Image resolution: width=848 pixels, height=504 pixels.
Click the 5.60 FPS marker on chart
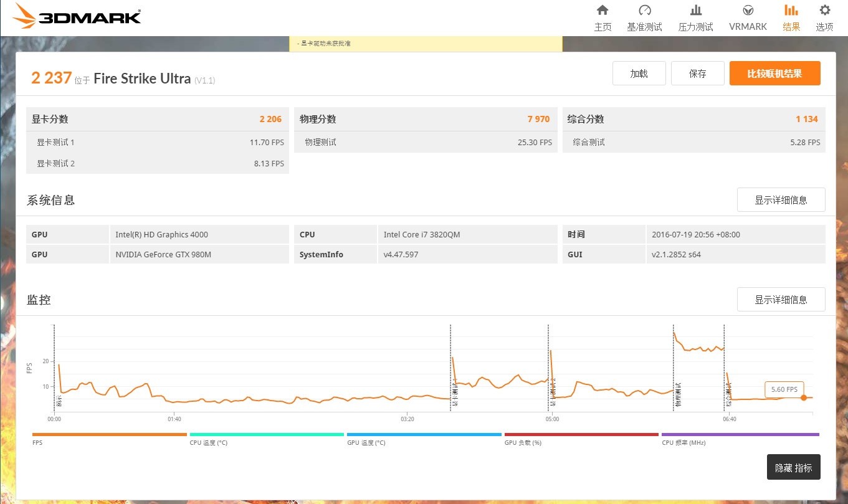(784, 389)
